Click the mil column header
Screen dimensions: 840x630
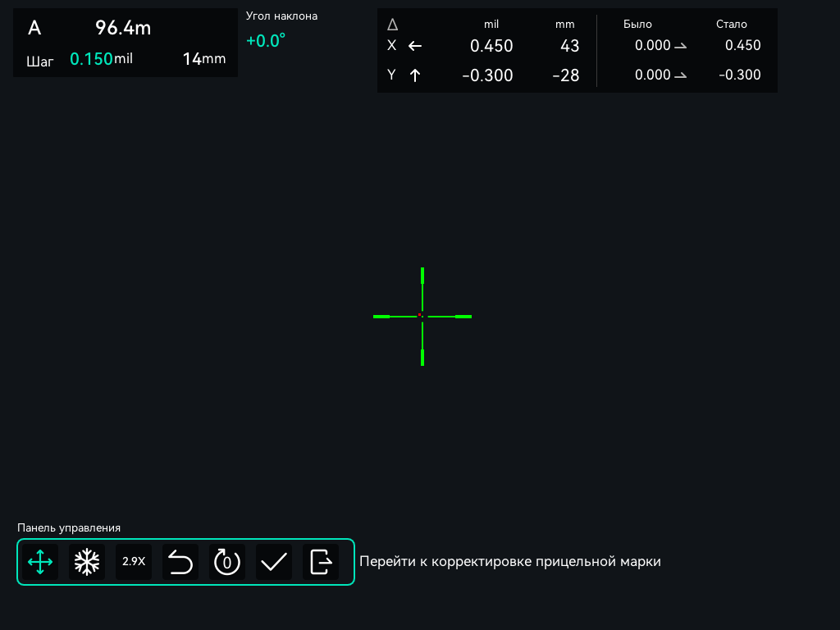pyautogui.click(x=491, y=24)
